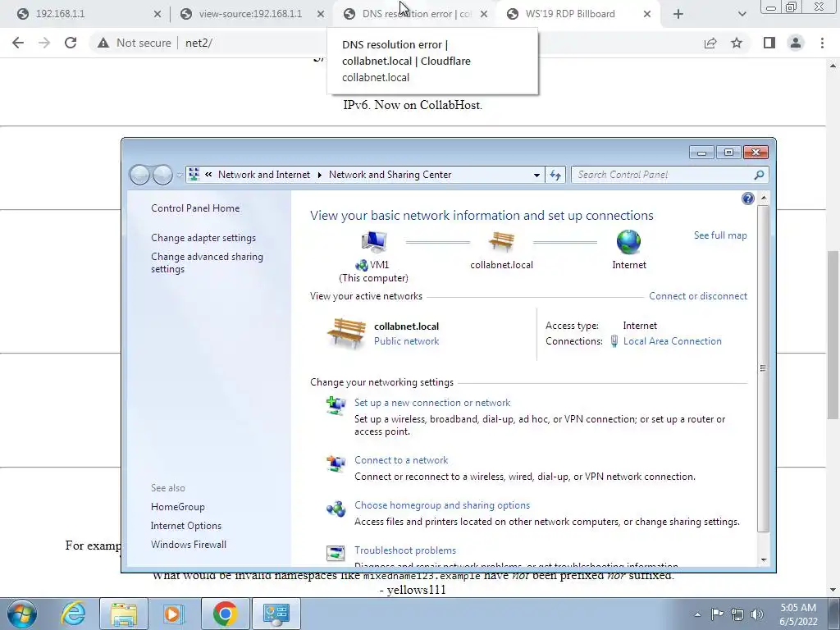Click Choose homegroup and sharing options
This screenshot has width=840, height=630.
442,505
